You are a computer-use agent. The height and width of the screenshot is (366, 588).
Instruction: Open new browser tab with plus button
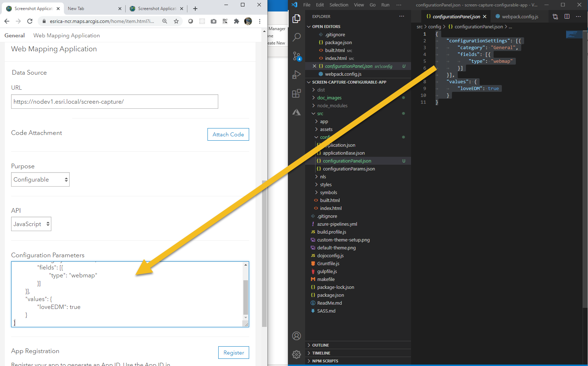(195, 9)
